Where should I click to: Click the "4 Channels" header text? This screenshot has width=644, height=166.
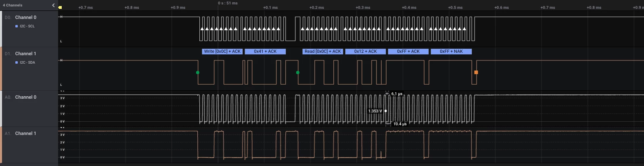click(x=13, y=5)
